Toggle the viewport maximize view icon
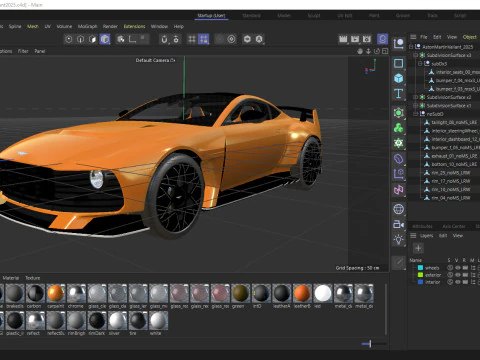 [x=385, y=51]
